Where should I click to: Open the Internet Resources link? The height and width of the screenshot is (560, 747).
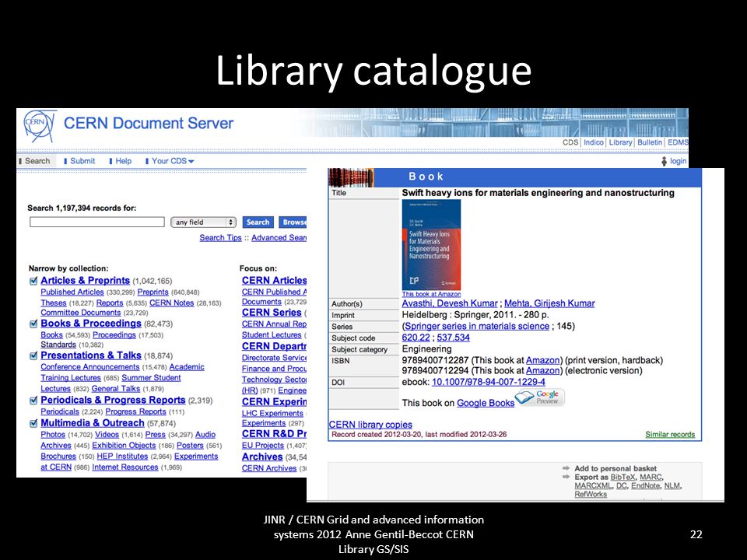[x=124, y=467]
